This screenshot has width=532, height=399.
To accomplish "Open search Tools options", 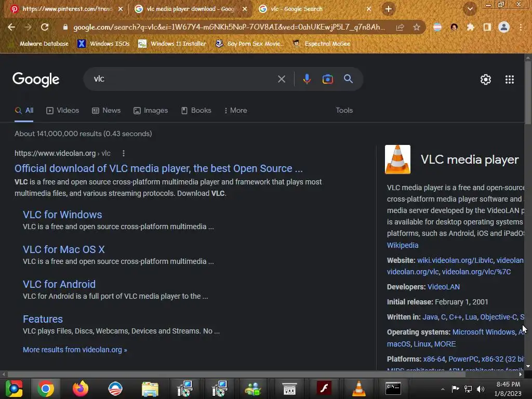I will click(344, 110).
